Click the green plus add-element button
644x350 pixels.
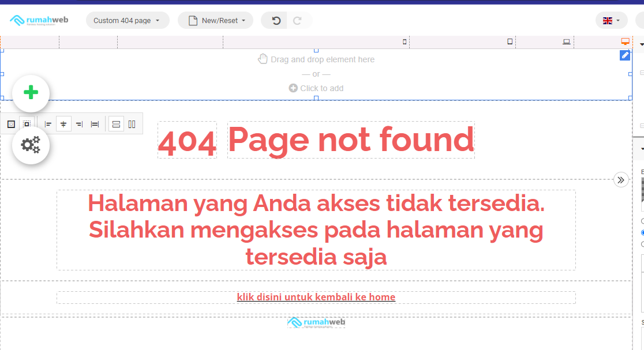[x=31, y=93]
